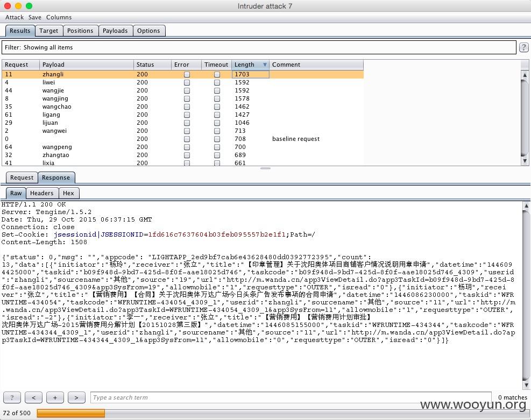
Task: Open the filter help question-mark icon
Action: (x=523, y=47)
